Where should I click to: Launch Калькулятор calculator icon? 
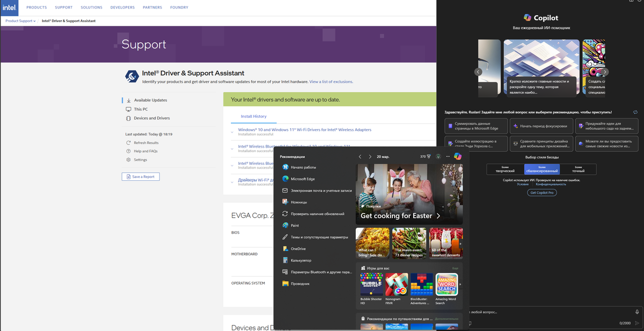coord(285,260)
